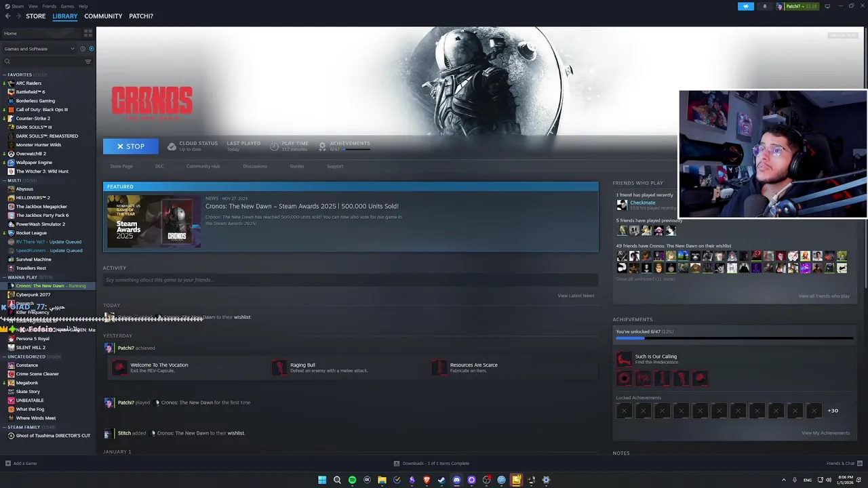Viewport: 868px width, 488px height.
Task: Go to the STORE tab
Action: pos(35,16)
